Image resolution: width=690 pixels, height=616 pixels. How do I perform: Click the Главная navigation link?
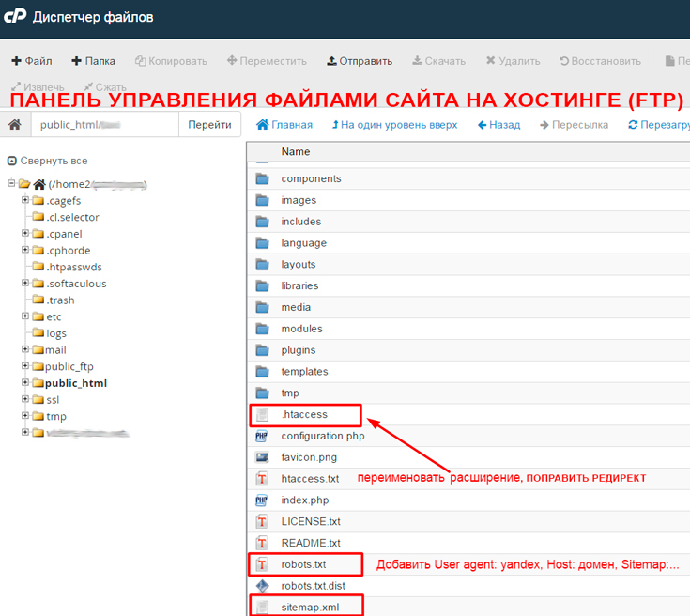(x=284, y=125)
